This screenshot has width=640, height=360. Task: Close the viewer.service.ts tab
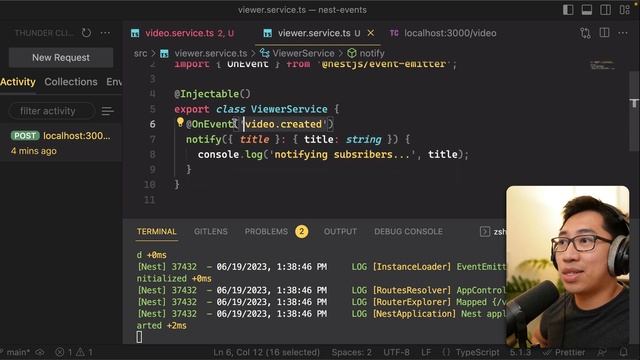pos(371,33)
